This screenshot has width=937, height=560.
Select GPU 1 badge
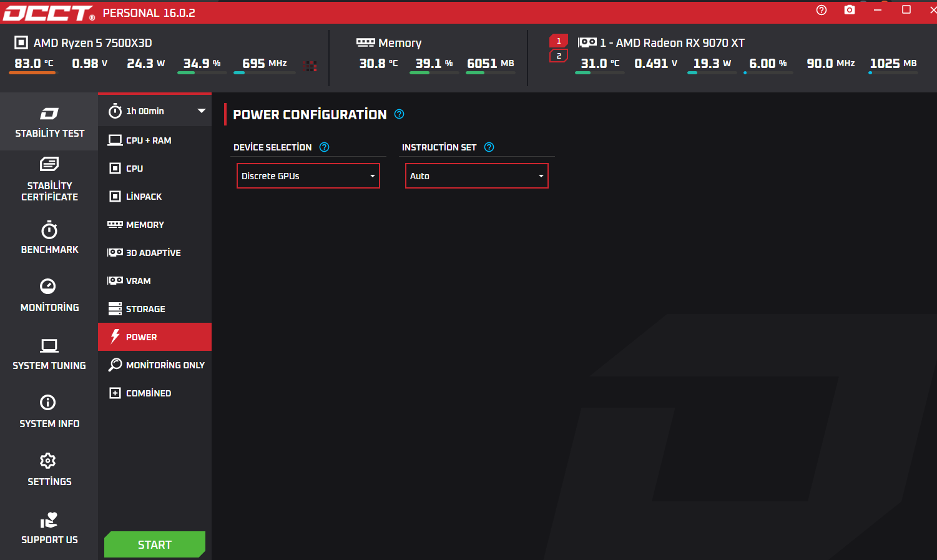[559, 41]
